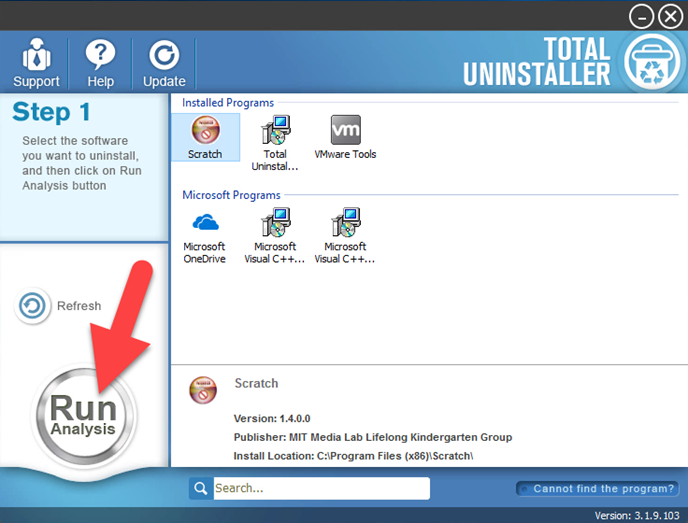Click the Step 1 heading
Screen dimensions: 688x523
tap(51, 111)
